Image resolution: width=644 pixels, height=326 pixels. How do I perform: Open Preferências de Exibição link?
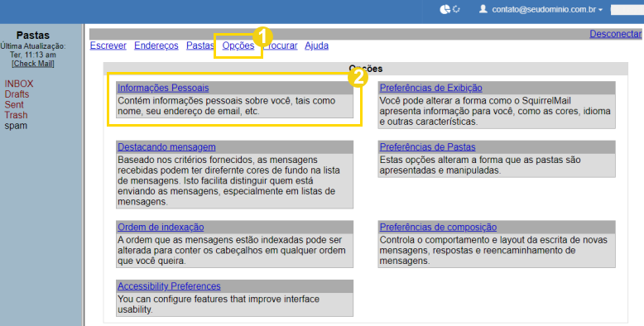tap(430, 88)
